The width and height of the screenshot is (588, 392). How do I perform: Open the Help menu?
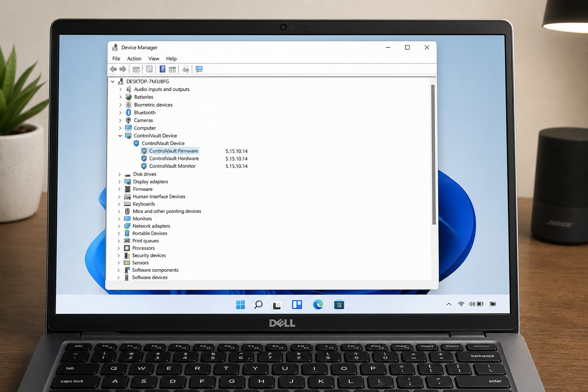pyautogui.click(x=171, y=59)
